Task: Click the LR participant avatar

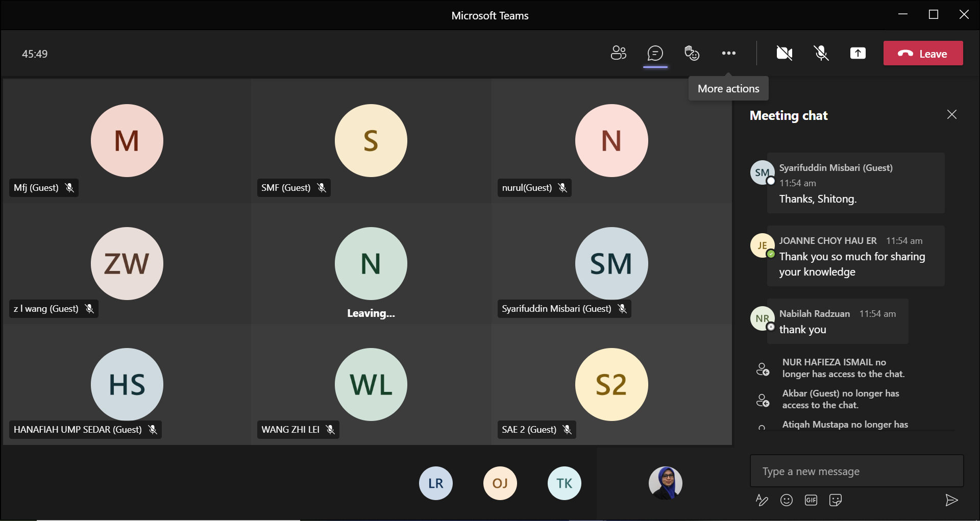Action: (435, 483)
